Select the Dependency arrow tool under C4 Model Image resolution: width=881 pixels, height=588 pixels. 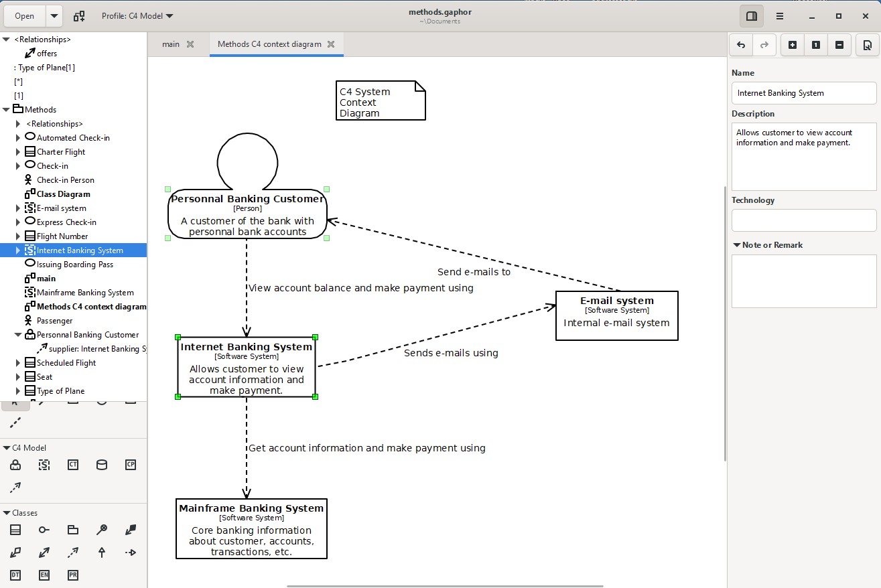pyautogui.click(x=15, y=487)
